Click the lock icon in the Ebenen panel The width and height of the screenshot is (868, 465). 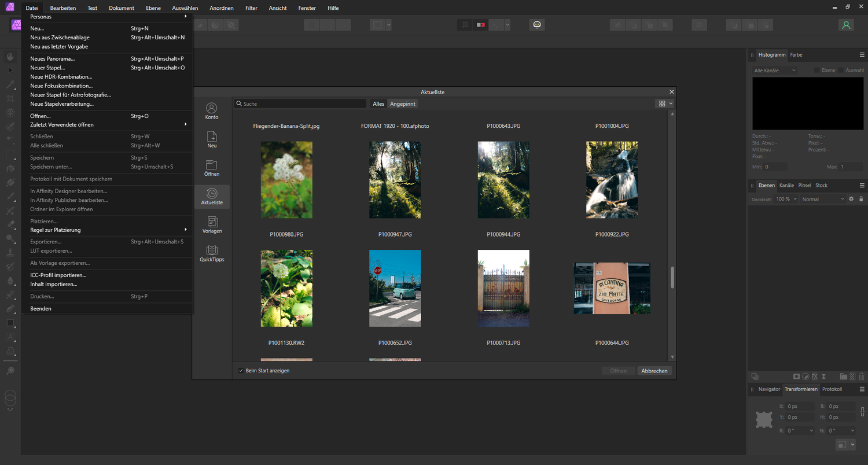coord(861,199)
